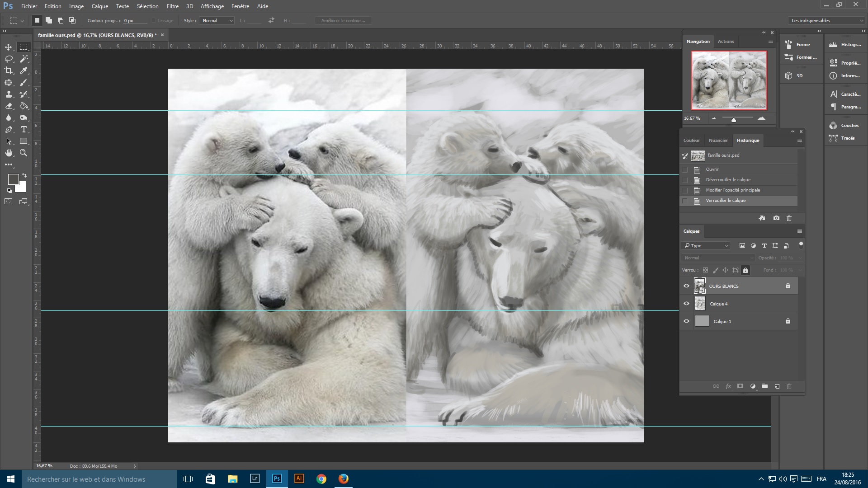The height and width of the screenshot is (488, 868).
Task: Select the Eraser tool
Action: point(9,106)
